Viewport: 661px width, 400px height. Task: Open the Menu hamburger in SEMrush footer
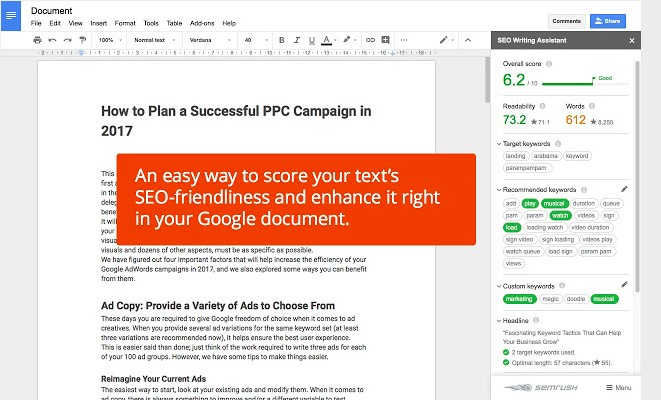(618, 388)
